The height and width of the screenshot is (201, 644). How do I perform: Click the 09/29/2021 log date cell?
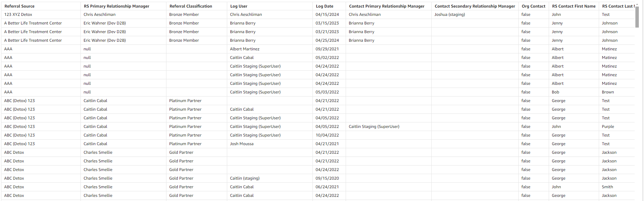[x=327, y=49]
